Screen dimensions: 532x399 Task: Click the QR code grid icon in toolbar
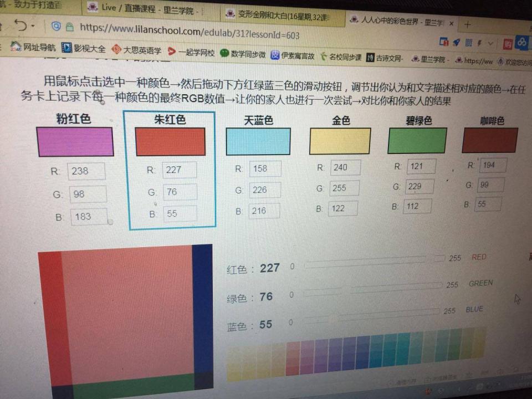[469, 42]
